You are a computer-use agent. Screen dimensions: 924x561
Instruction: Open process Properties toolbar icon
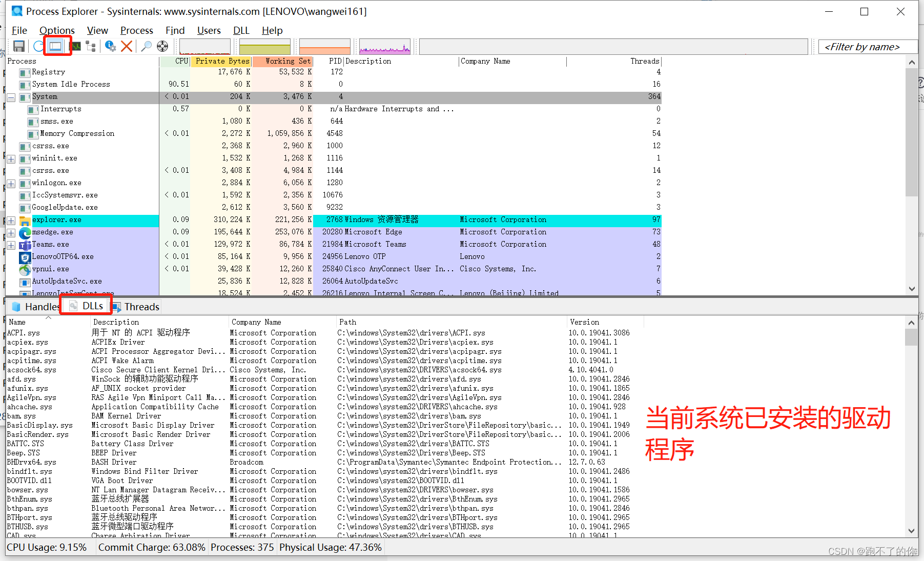pos(110,46)
